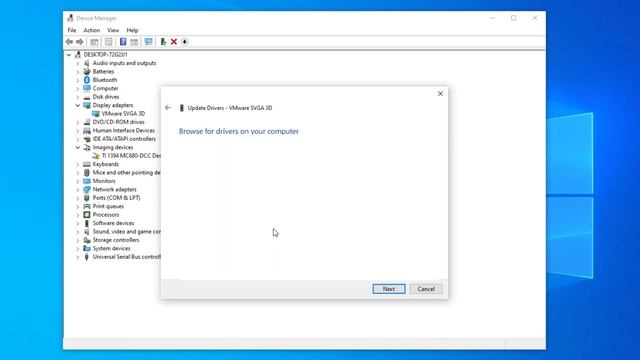Click the Human Interface Devices icon

87,131
